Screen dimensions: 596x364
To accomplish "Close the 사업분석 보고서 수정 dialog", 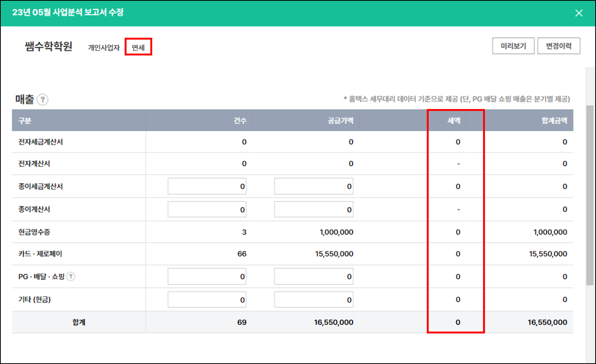I will coord(579,13).
